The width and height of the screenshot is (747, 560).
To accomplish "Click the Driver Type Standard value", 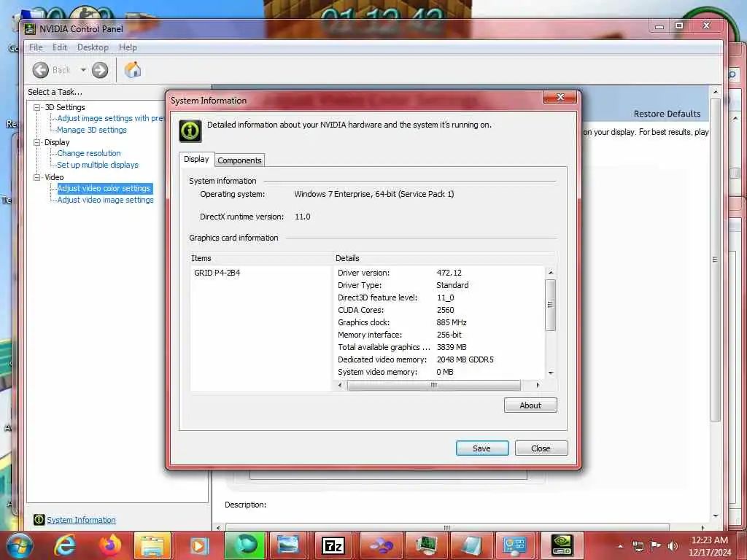I will [452, 285].
